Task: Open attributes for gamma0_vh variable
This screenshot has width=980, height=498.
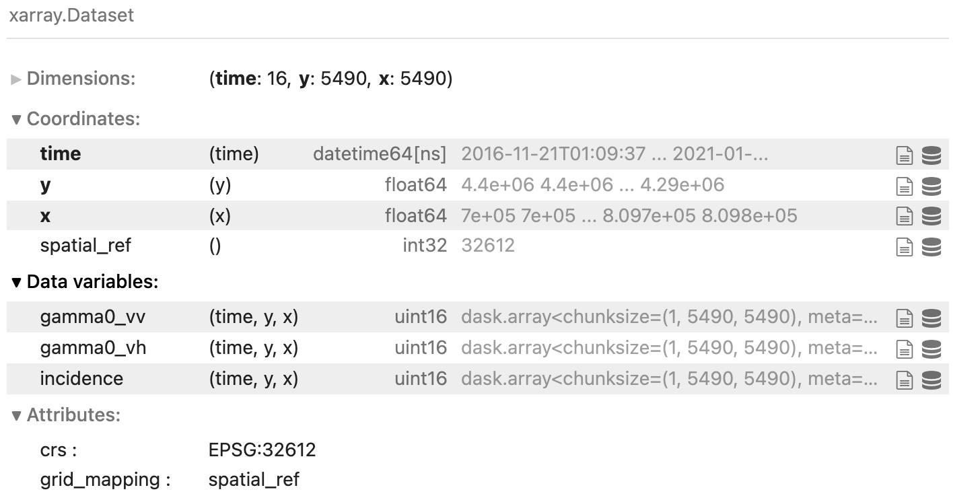Action: pyautogui.click(x=906, y=348)
